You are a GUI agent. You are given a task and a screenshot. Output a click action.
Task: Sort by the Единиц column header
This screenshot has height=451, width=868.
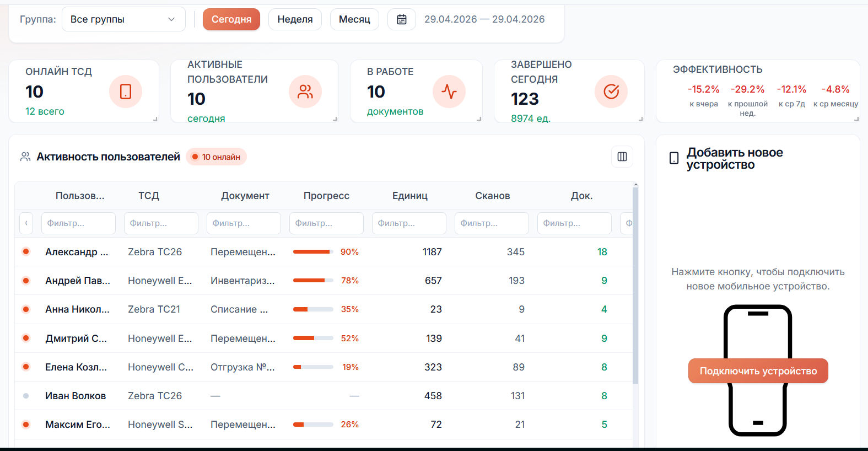click(x=410, y=196)
